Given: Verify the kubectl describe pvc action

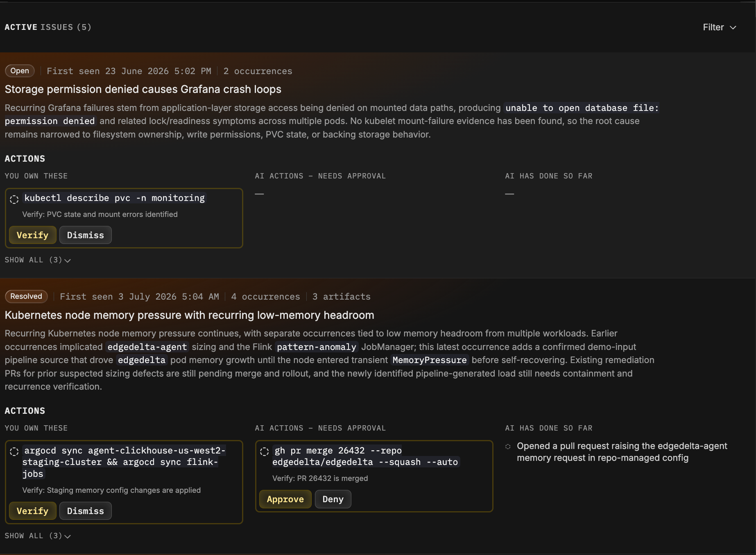Looking at the screenshot, I should click(33, 235).
